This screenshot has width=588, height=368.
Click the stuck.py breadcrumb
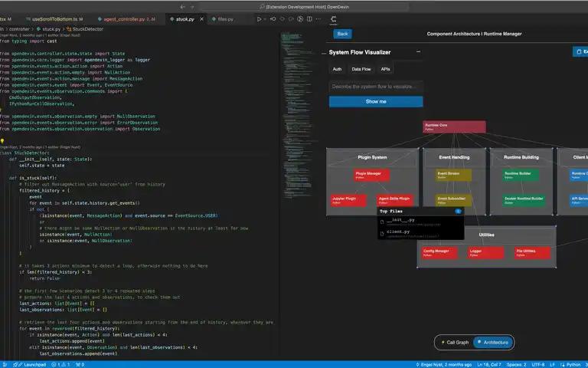pyautogui.click(x=49, y=29)
